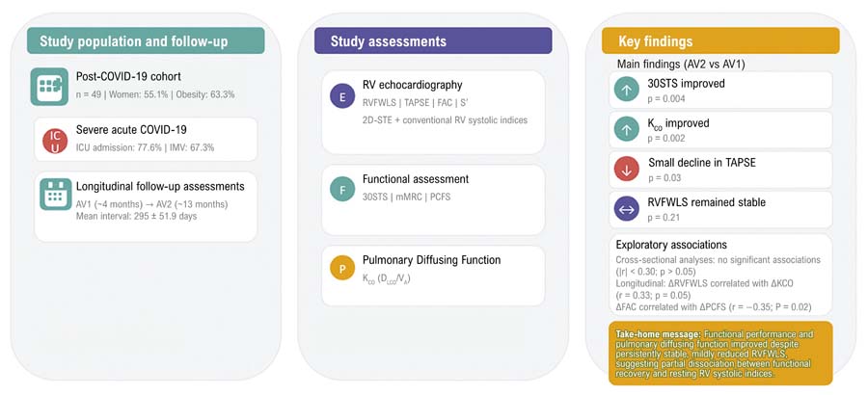
Task: Click the up arrow beside Kco improved
Action: click(x=627, y=129)
